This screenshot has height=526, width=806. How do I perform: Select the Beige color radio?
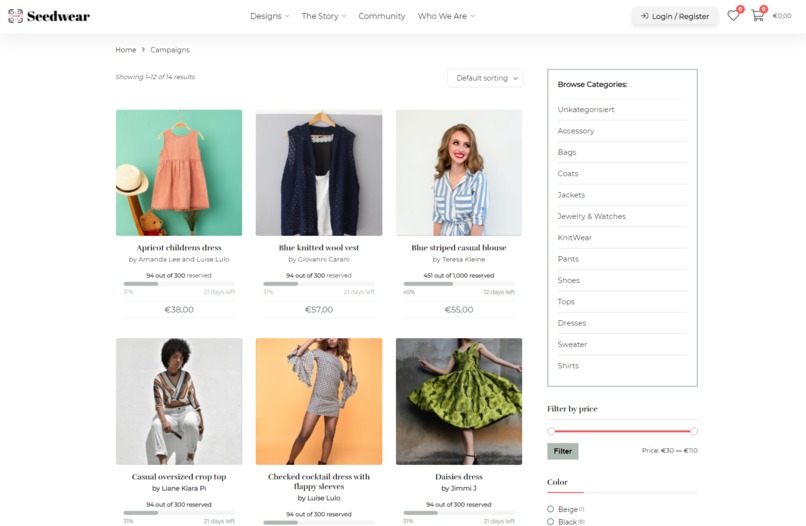coord(551,509)
